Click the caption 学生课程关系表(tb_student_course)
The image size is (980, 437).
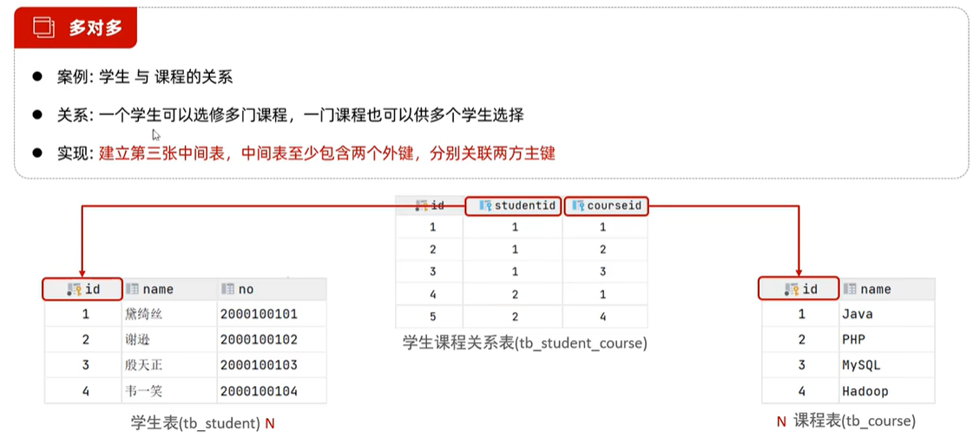click(525, 342)
